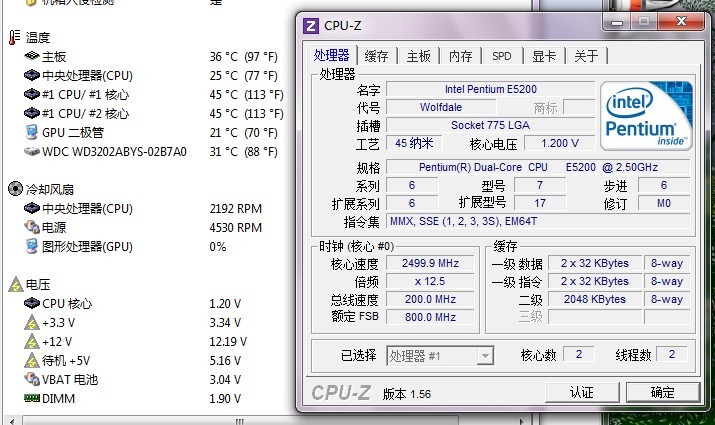The width and height of the screenshot is (715, 425).
Task: Click the DIMM memory voltage icon
Action: pos(31,398)
